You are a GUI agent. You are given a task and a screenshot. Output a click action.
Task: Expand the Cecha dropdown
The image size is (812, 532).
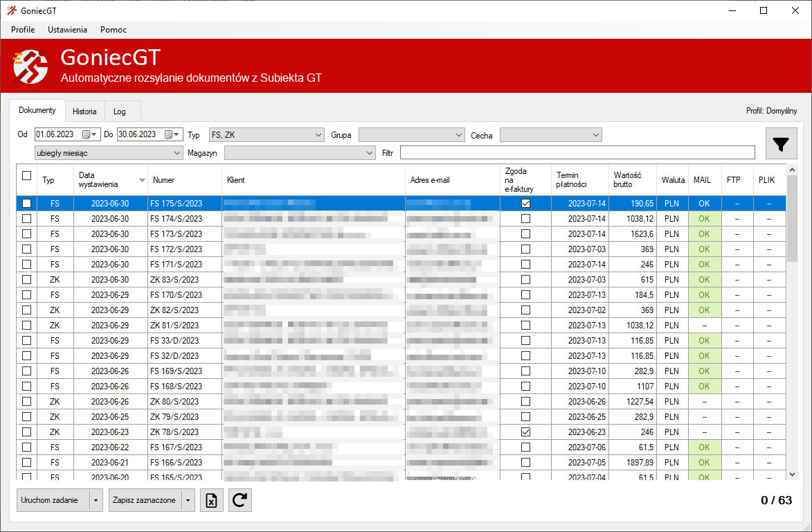550,135
